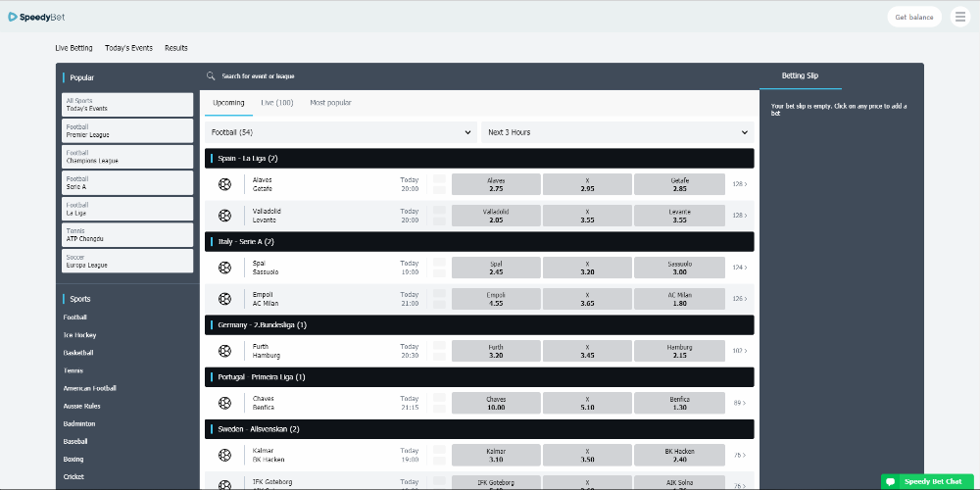Expand 124 more markets for Spal vs Sassuolo

[x=739, y=268]
